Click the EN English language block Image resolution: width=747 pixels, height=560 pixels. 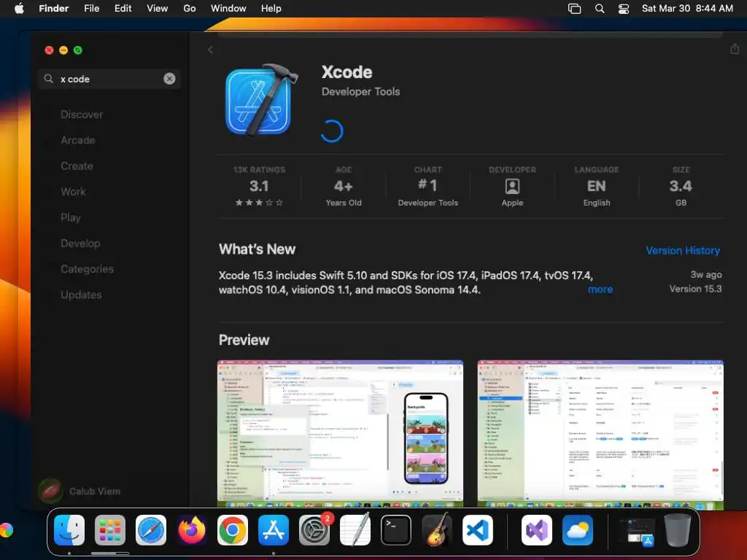597,186
